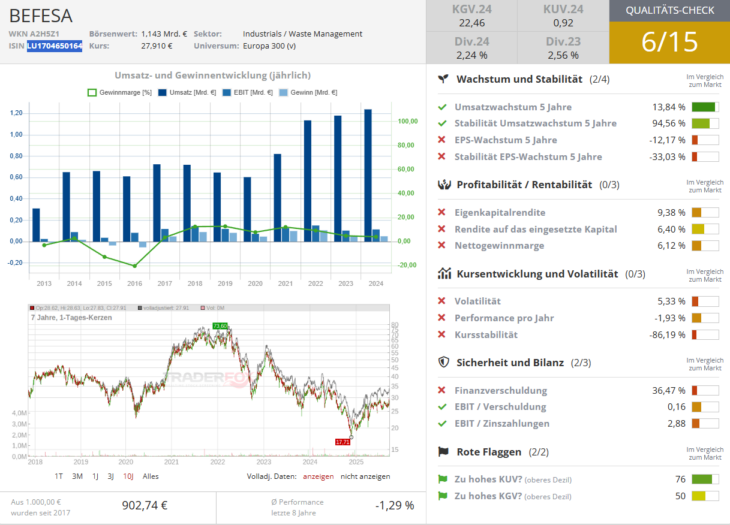
Task: Click red X next to Rendite auf eingesetzte Kapital
Action: pos(442,229)
